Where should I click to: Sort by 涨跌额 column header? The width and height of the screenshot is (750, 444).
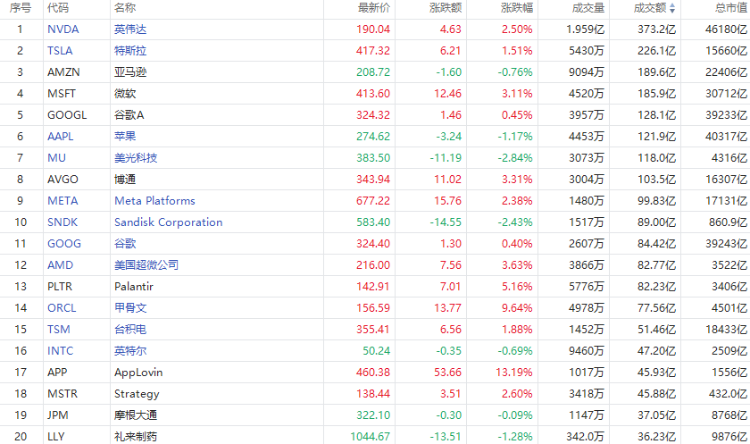pos(445,8)
